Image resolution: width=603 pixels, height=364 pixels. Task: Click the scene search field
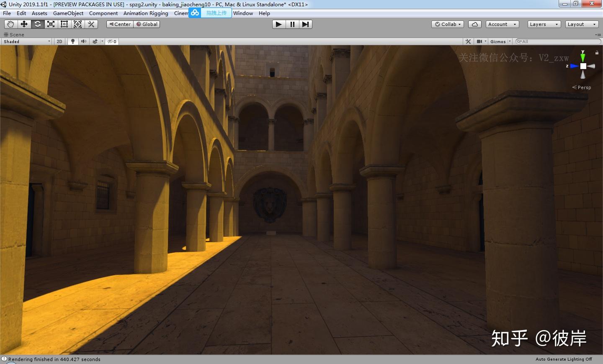(x=559, y=41)
